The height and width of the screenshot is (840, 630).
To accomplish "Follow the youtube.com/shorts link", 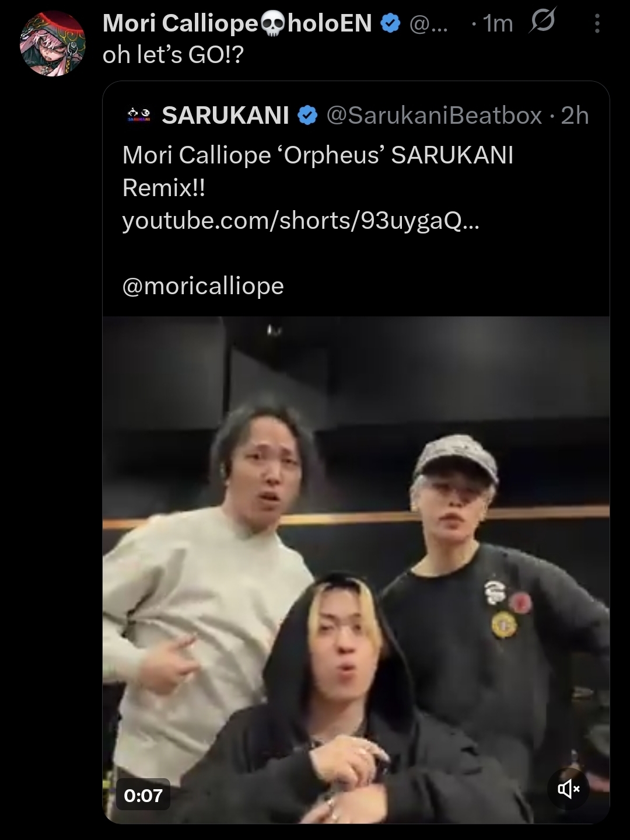I will (301, 221).
